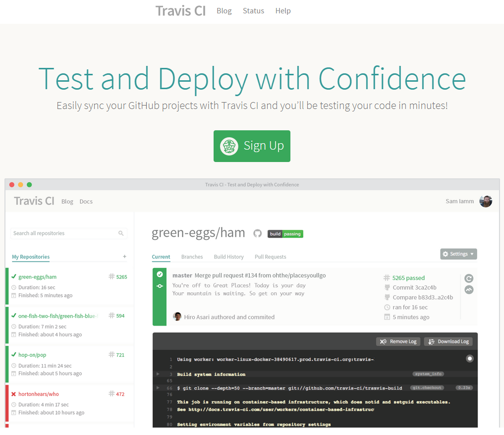The width and height of the screenshot is (504, 435).
Task: Click the red X failed status icon
Action: point(13,394)
